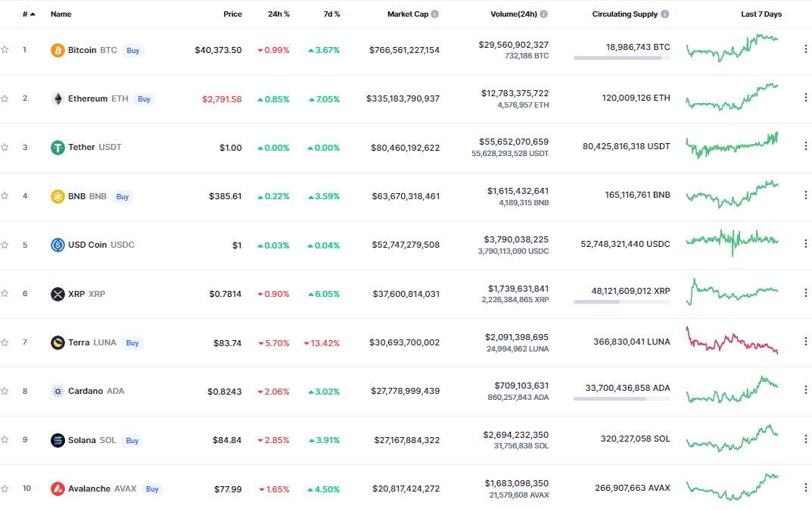Sort table by 24h % column

tap(278, 14)
